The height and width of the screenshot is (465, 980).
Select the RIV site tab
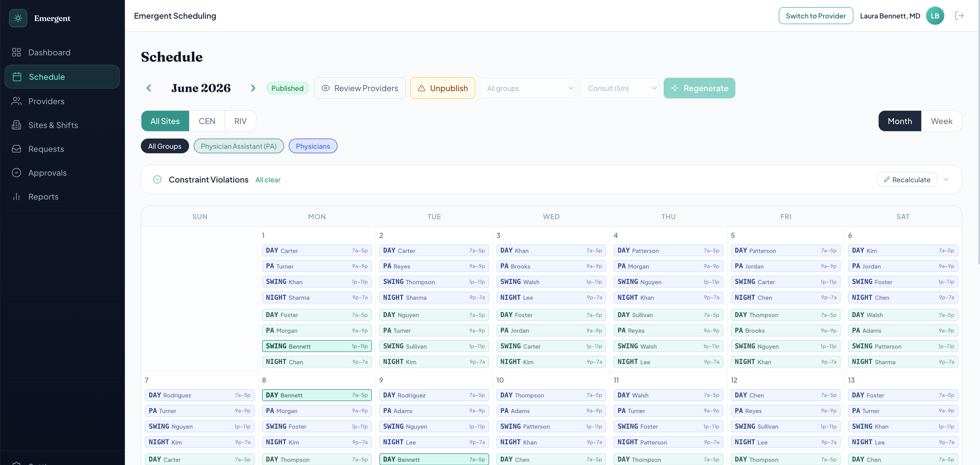(240, 121)
